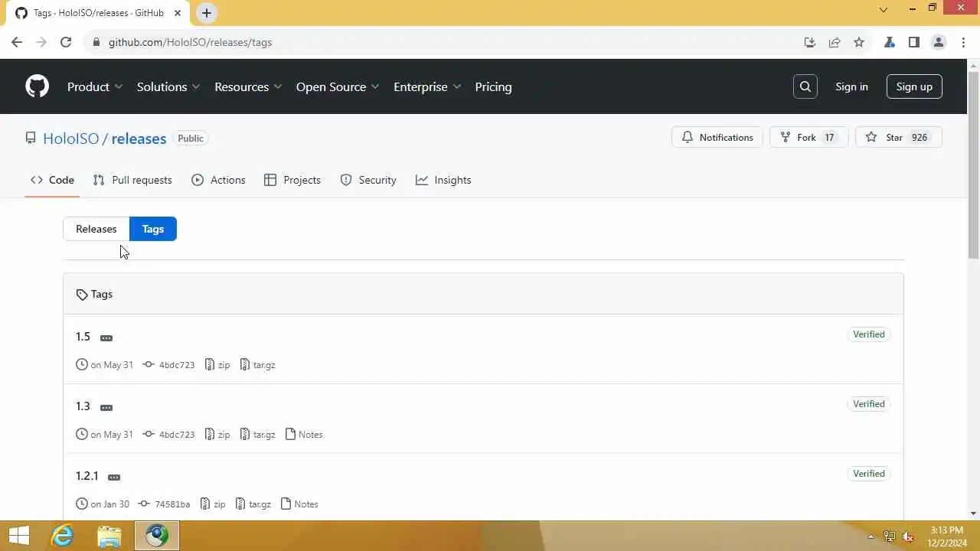Switch to the Projects tab
Viewport: 980px width, 551px height.
point(292,180)
